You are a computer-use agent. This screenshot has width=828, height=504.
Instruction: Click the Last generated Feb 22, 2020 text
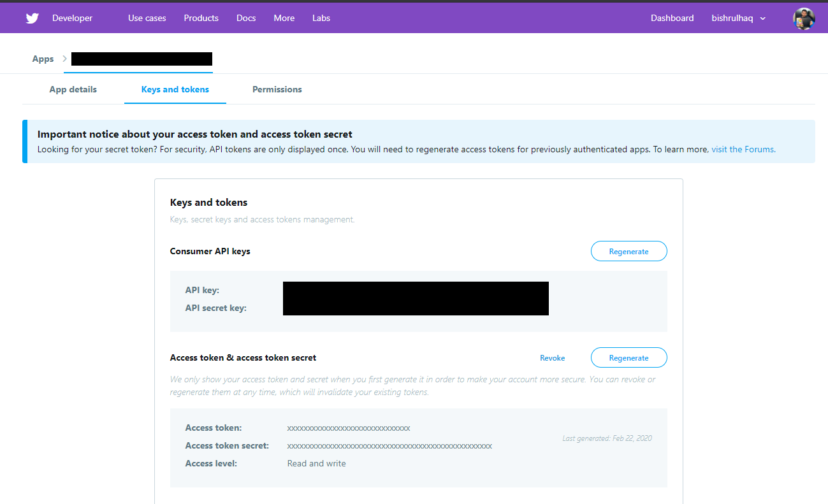(x=607, y=438)
